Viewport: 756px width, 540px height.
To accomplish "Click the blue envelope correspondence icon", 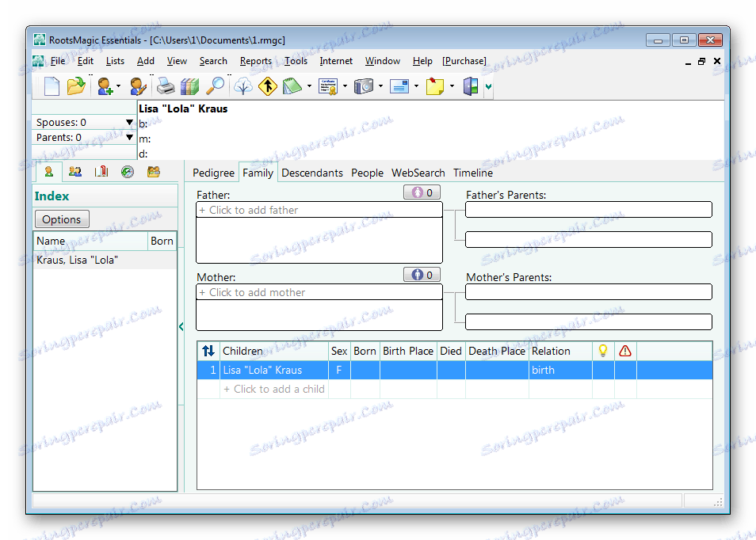I will coord(399,86).
